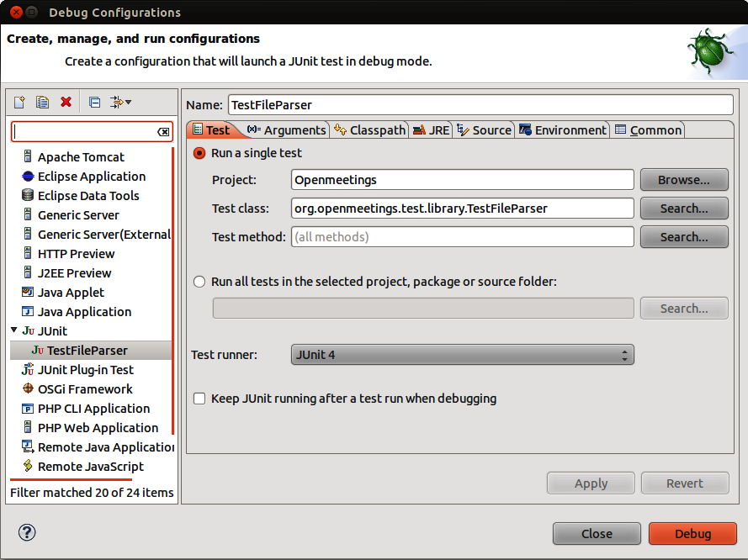Click the Apache Tomcat server icon
The height and width of the screenshot is (560, 748).
[28, 156]
